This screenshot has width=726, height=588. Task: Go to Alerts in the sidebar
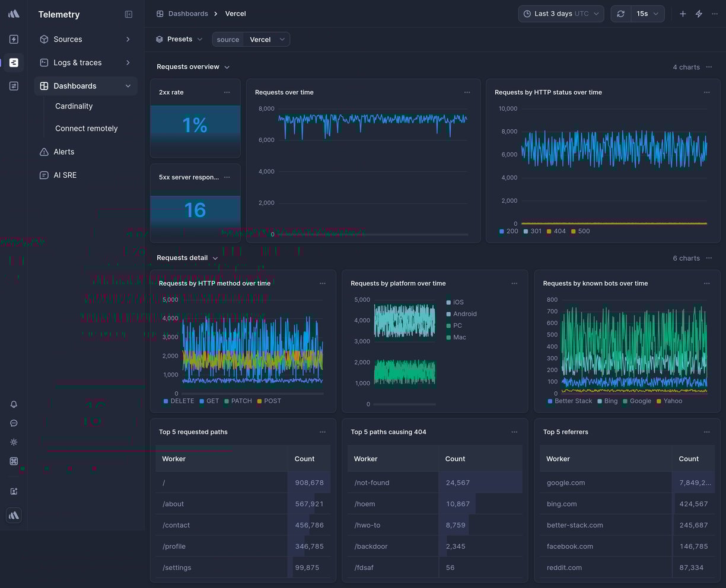(64, 152)
